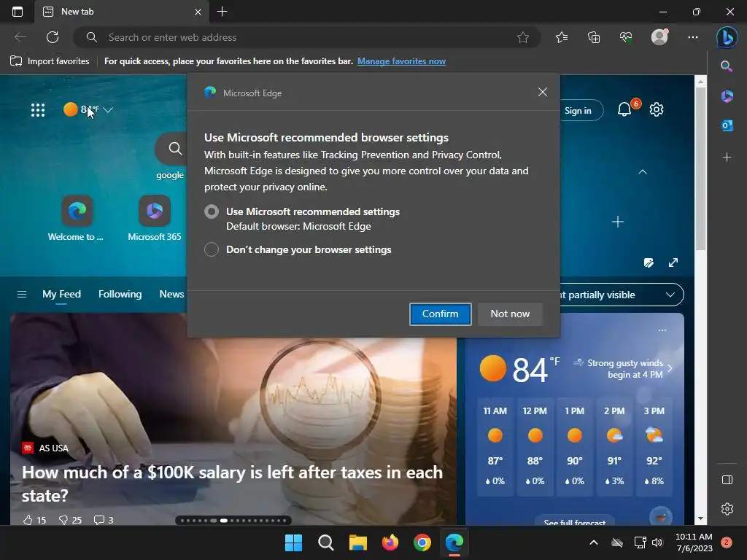Open the Collections icon in toolbar

594,37
